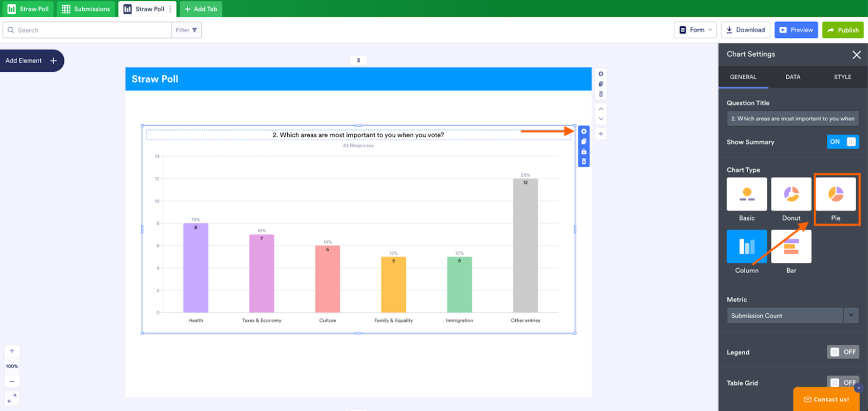This screenshot has height=411, width=868.
Task: Edit the Question Title field
Action: click(x=792, y=118)
